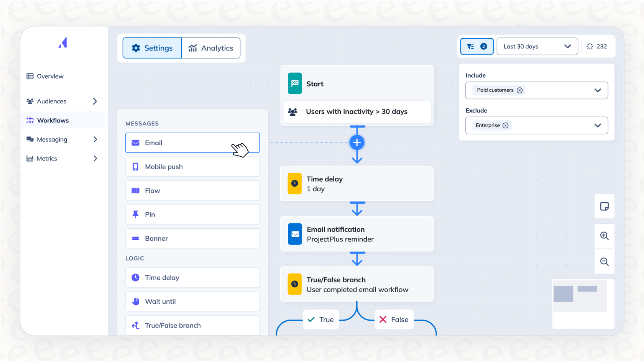Remove the Paid customers tag
The height and width of the screenshot is (362, 644).
click(x=520, y=90)
